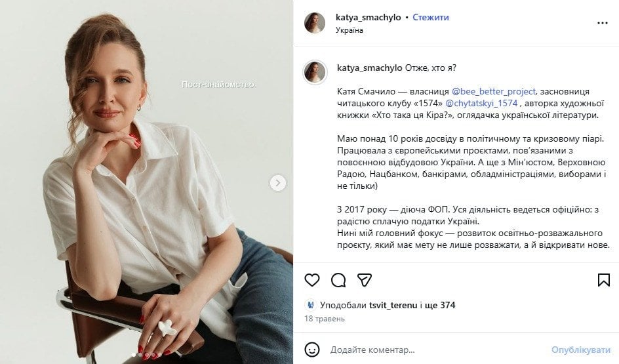Open comments via the speech bubble icon
This screenshot has width=619, height=364.
338,280
